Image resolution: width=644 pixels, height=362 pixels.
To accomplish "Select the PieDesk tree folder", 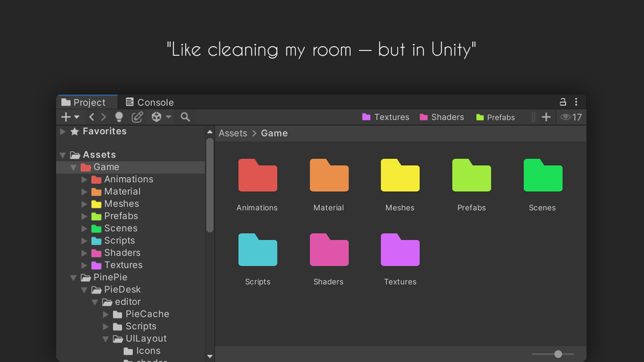I will pyautogui.click(x=130, y=289).
